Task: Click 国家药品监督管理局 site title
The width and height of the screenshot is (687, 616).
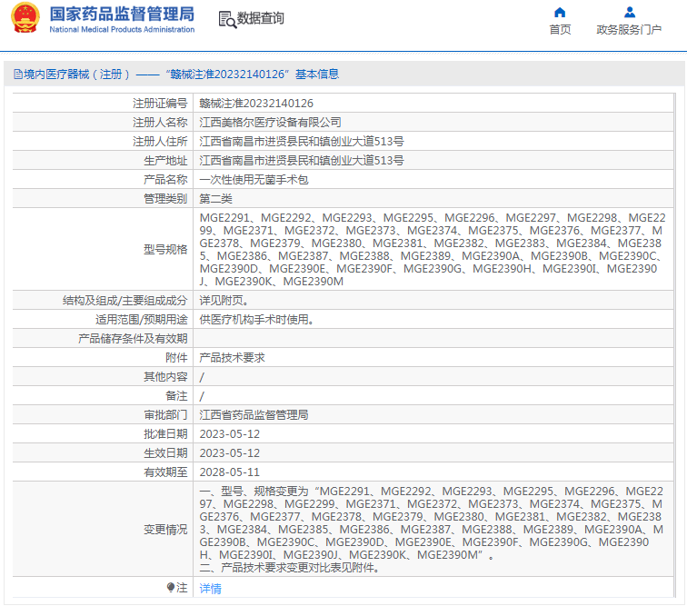Action: pos(122,14)
